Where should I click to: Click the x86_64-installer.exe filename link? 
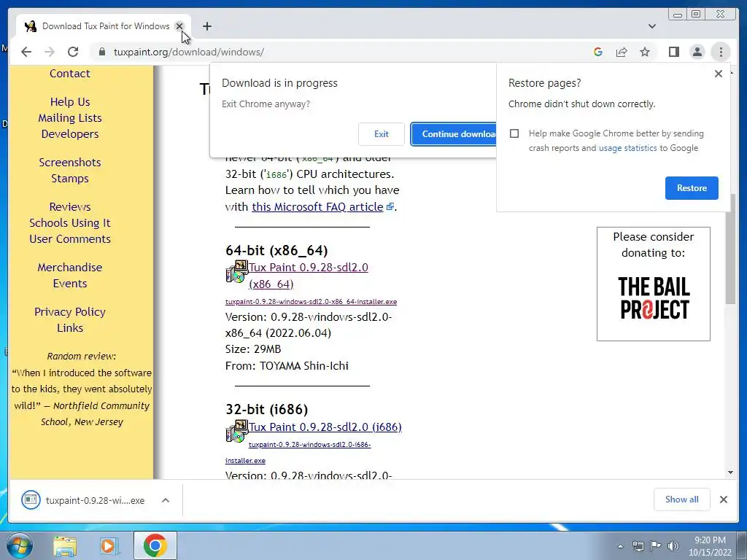coord(311,302)
